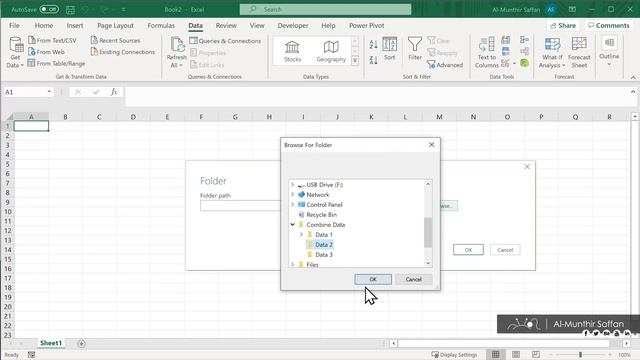Expand the Files folder node
Image resolution: width=640 pixels, height=360 pixels.
point(292,264)
